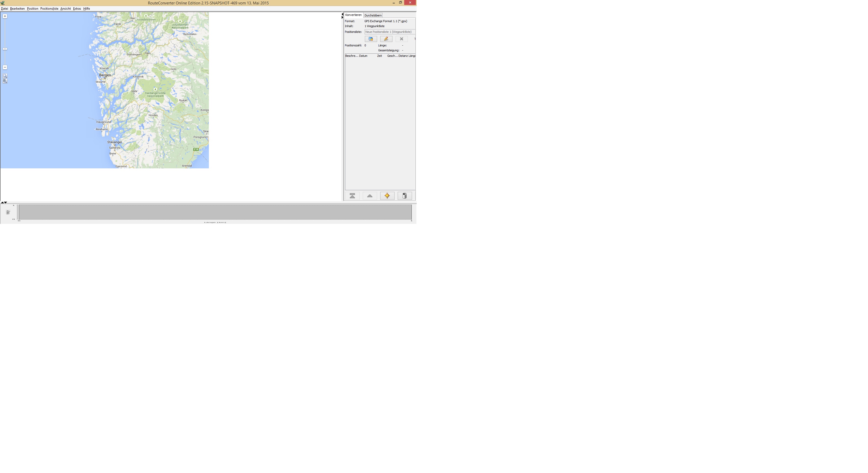
Task: Click the Datum column header
Action: (363, 56)
